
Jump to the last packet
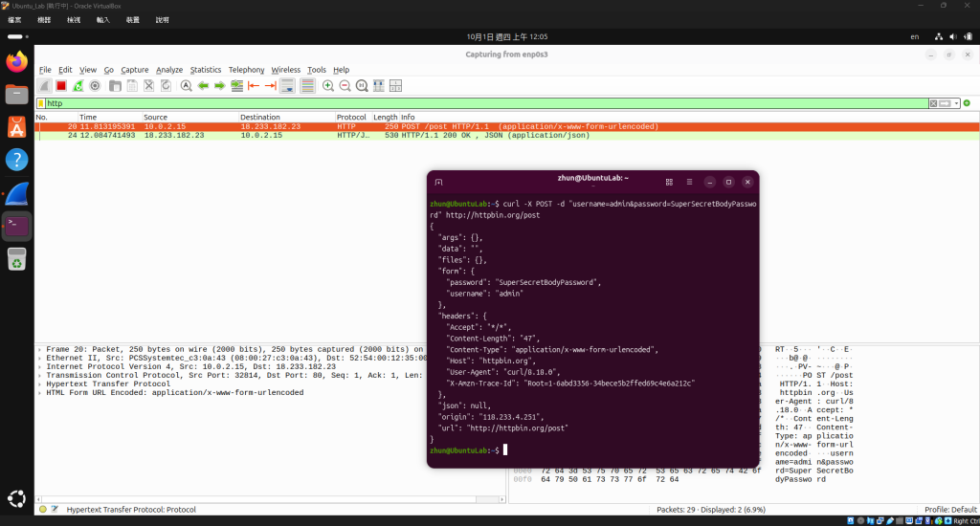pos(271,85)
